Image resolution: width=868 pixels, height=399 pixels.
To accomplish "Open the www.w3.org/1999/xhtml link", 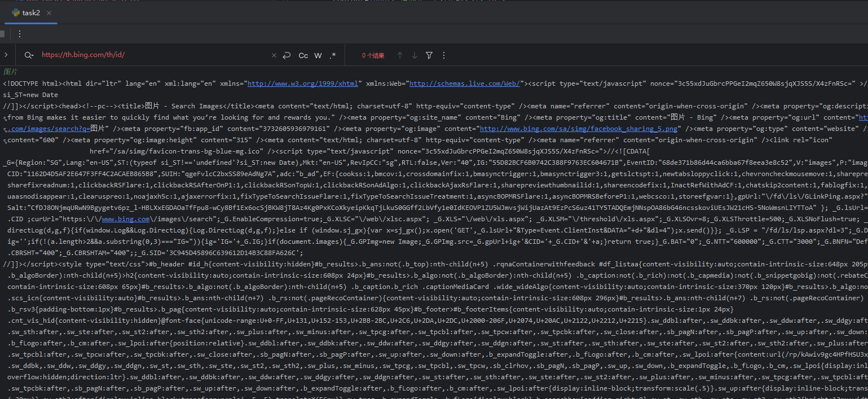I will pyautogui.click(x=303, y=84).
